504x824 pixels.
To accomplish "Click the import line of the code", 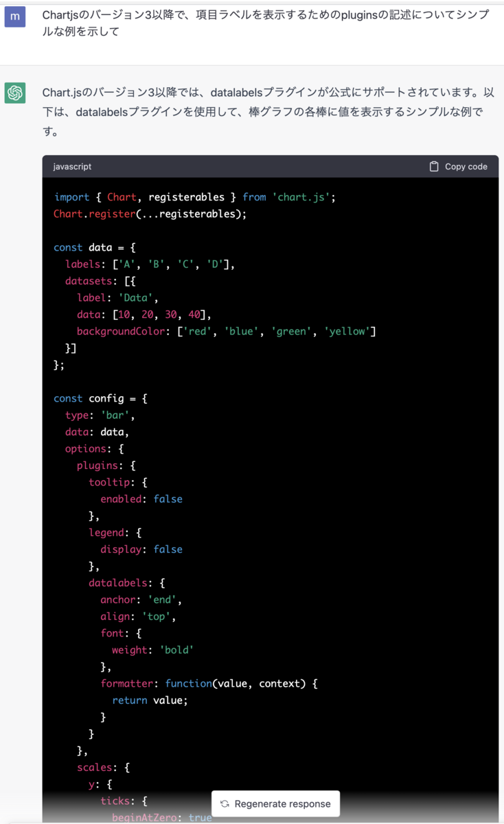I will (x=194, y=197).
